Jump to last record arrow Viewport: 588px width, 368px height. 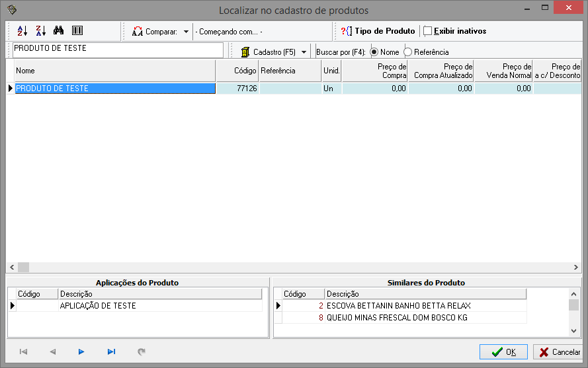coord(111,352)
